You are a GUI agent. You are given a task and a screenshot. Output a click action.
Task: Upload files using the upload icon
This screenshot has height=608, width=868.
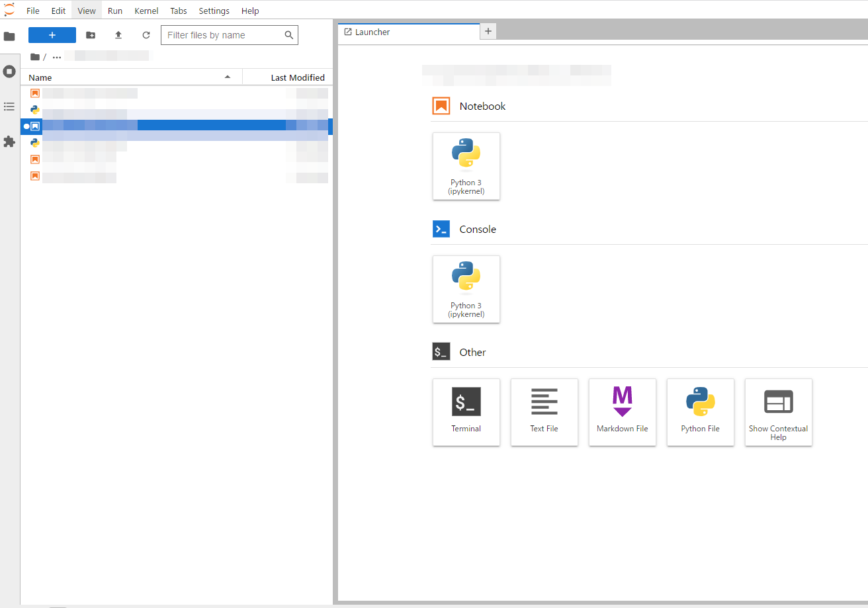click(118, 35)
